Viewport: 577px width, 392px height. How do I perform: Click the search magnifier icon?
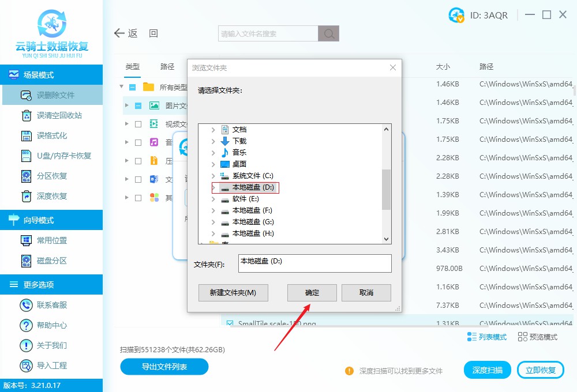tap(328, 33)
